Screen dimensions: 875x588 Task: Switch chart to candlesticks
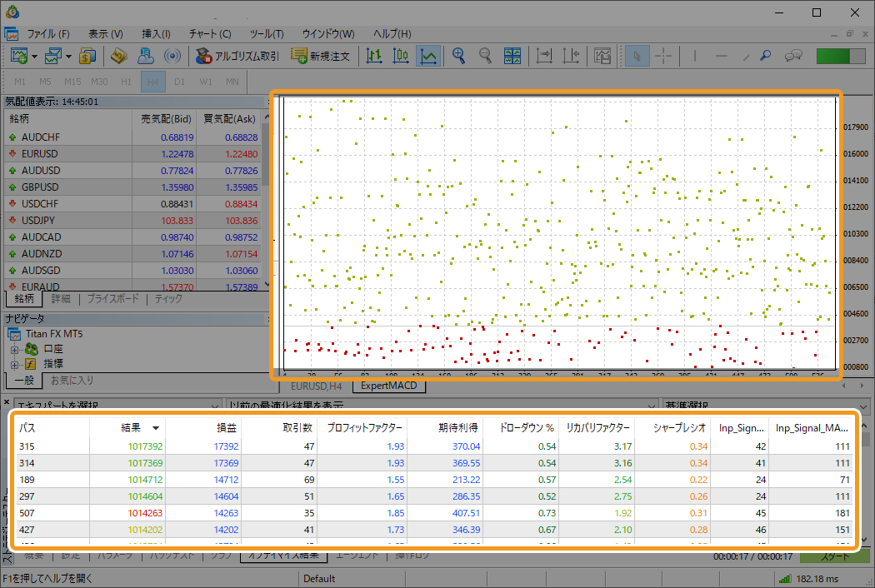[x=401, y=56]
